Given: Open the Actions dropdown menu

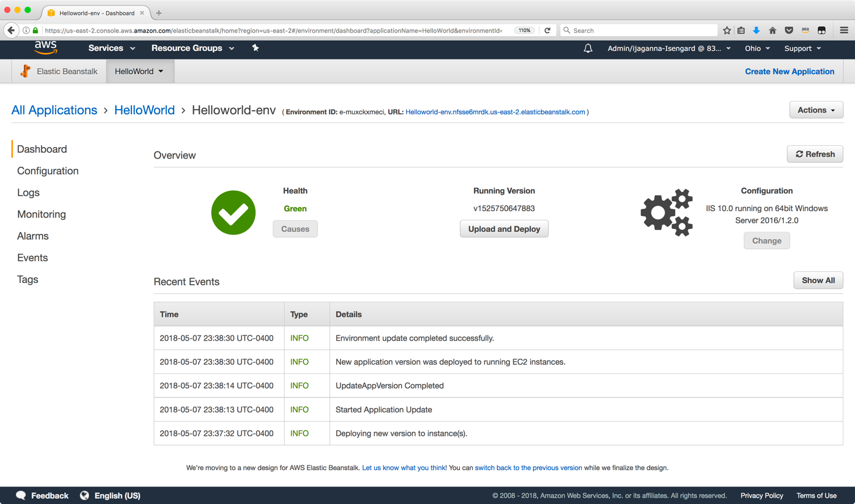Looking at the screenshot, I should 816,110.
